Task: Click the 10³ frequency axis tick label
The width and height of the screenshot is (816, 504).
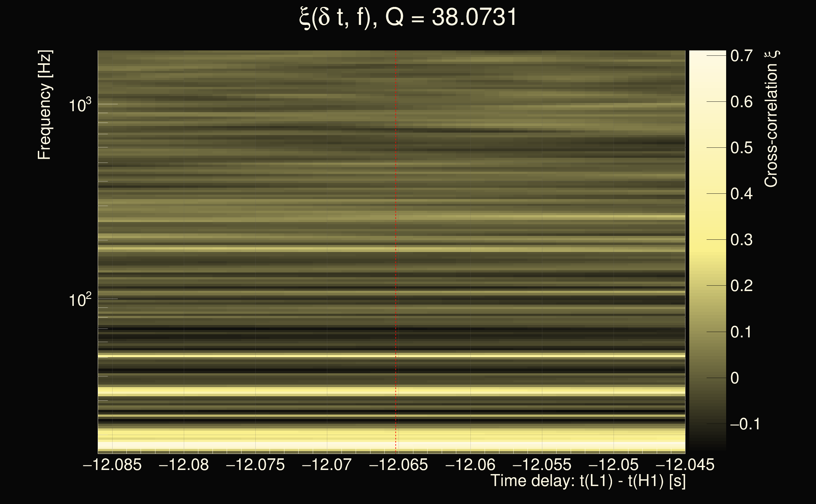Action: click(79, 105)
